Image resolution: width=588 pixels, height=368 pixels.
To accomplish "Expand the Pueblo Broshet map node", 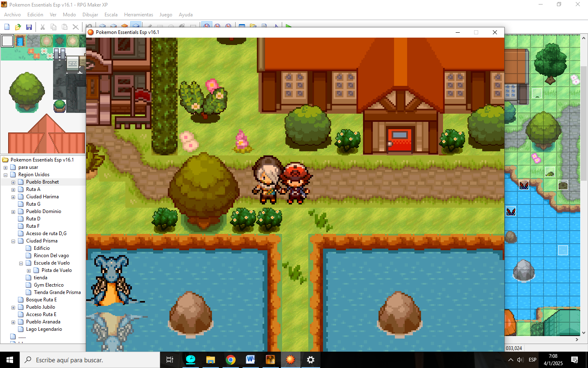I will 13,182.
